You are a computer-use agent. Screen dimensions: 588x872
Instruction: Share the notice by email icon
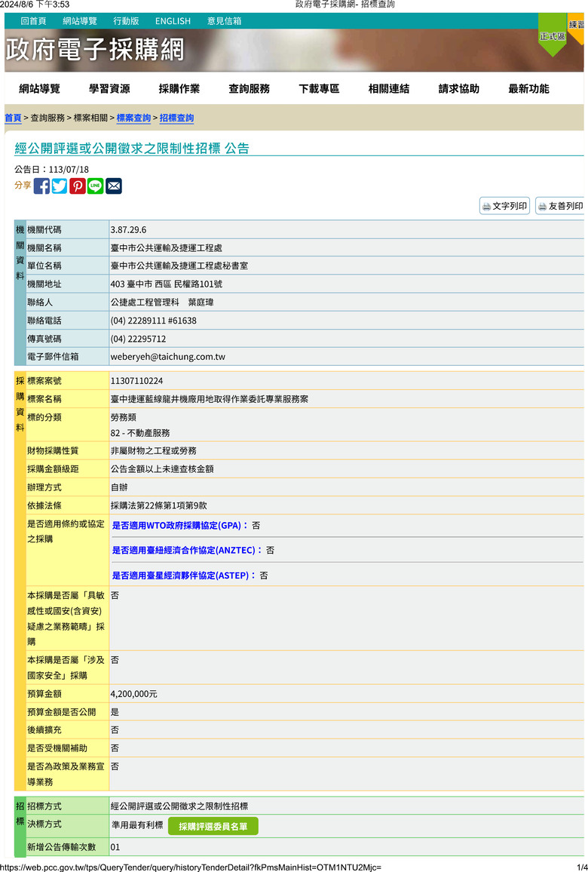(x=113, y=186)
